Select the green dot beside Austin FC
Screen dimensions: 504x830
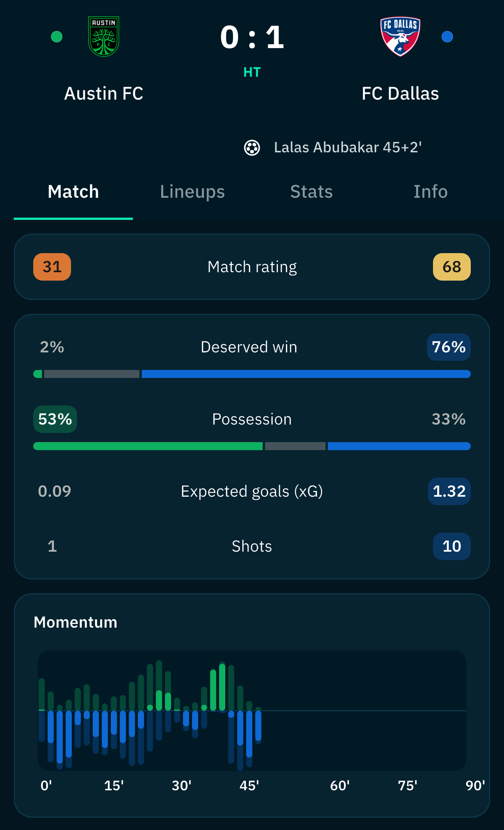(x=57, y=37)
